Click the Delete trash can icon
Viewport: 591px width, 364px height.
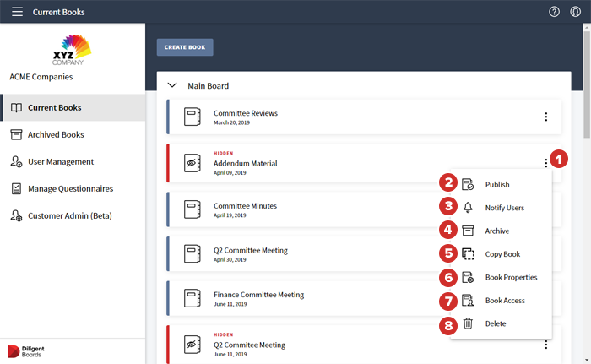pos(468,323)
